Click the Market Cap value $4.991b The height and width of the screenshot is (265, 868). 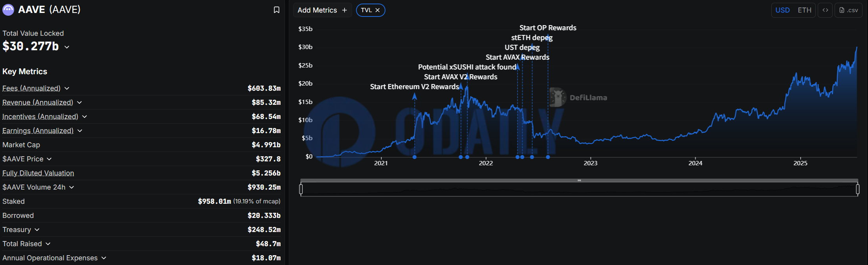266,145
